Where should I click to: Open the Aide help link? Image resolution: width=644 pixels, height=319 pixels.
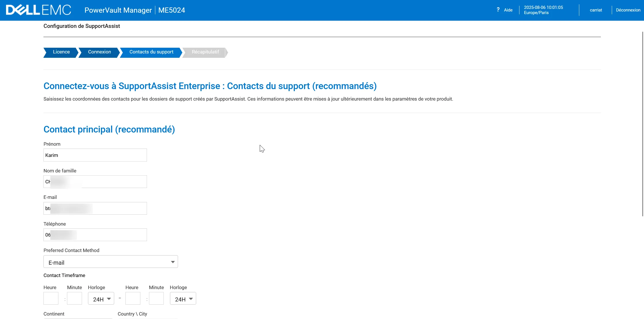click(x=508, y=10)
